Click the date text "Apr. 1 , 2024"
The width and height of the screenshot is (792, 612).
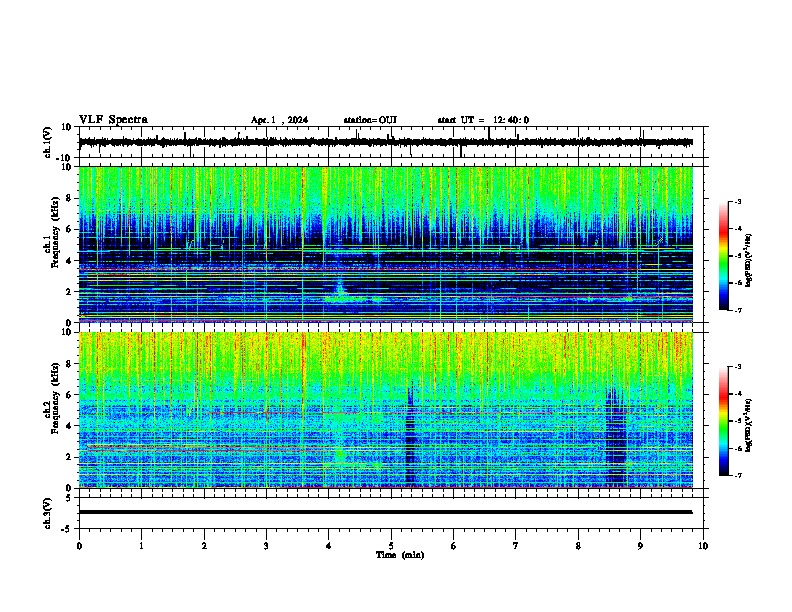click(279, 120)
